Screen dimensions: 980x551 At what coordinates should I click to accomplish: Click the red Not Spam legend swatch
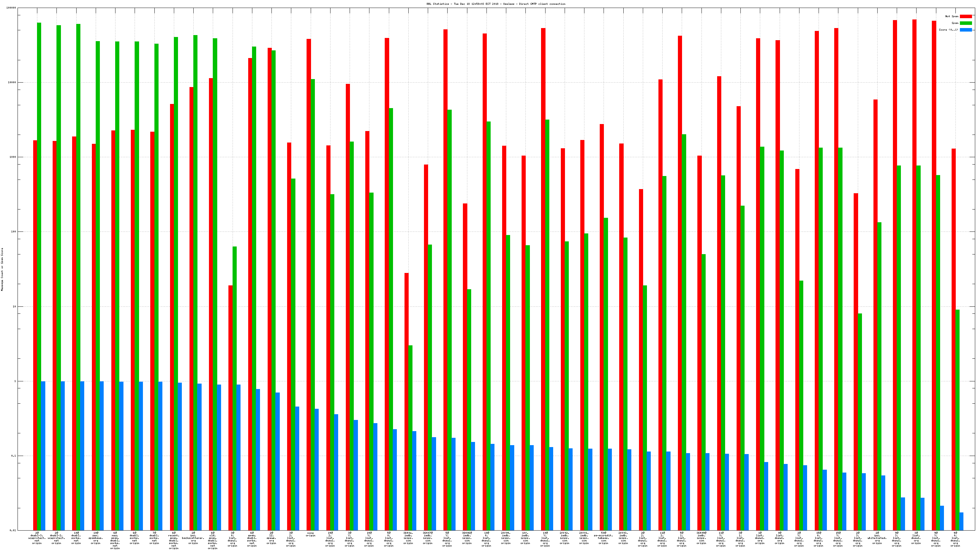pos(966,16)
